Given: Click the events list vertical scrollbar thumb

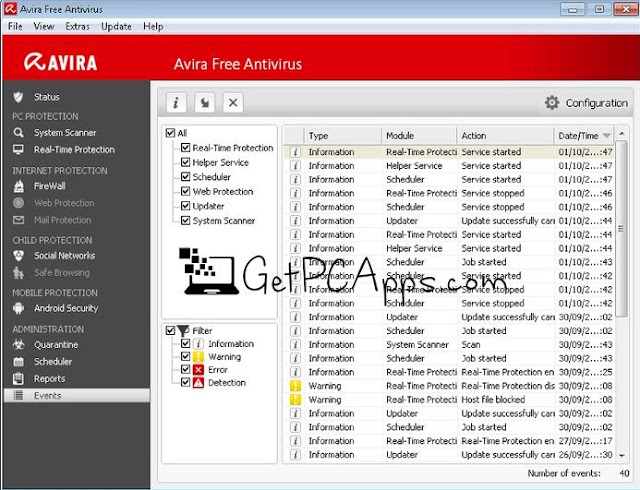Looking at the screenshot, I should (x=621, y=228).
